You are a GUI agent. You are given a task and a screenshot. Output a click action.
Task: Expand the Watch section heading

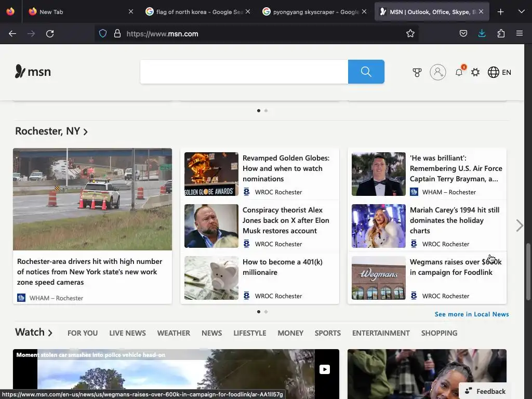tap(34, 332)
